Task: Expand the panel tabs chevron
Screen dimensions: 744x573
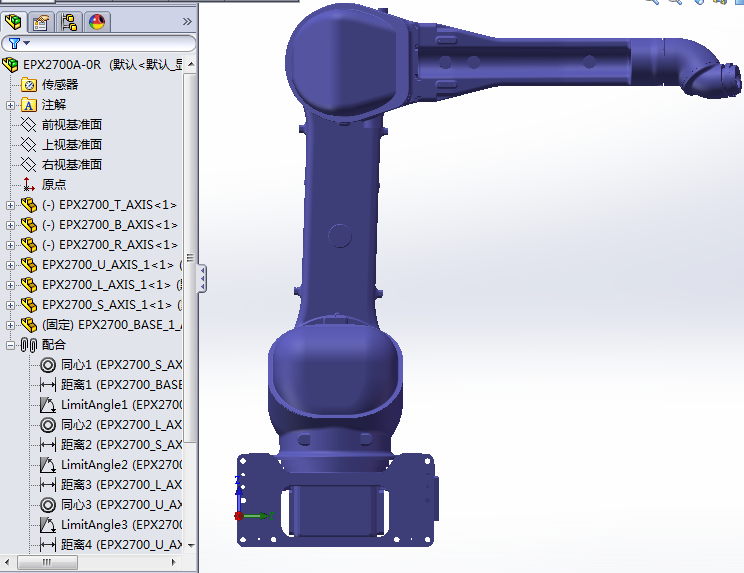Action: pyautogui.click(x=187, y=22)
